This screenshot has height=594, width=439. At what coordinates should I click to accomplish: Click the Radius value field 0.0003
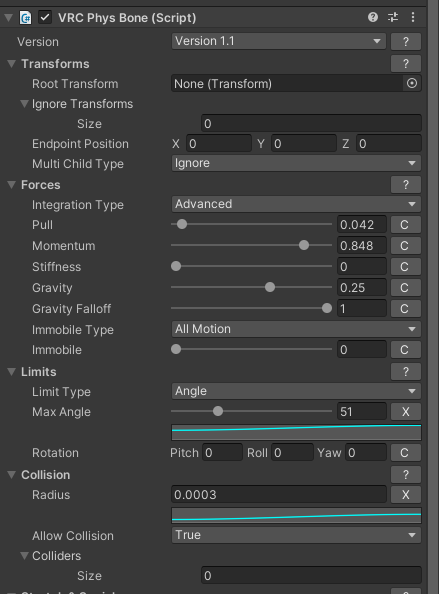click(x=279, y=495)
